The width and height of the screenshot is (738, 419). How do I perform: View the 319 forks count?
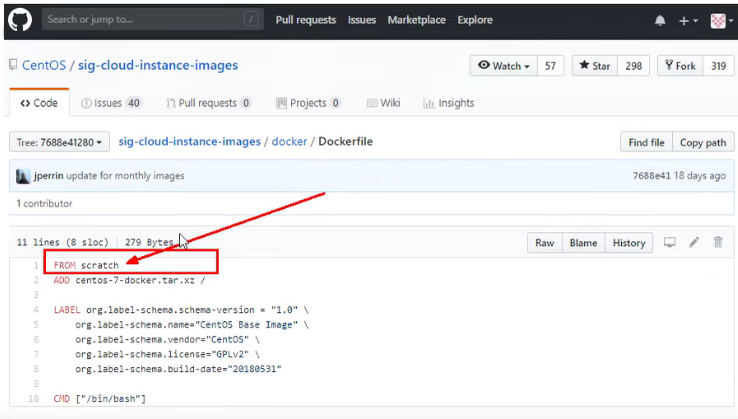click(x=718, y=66)
